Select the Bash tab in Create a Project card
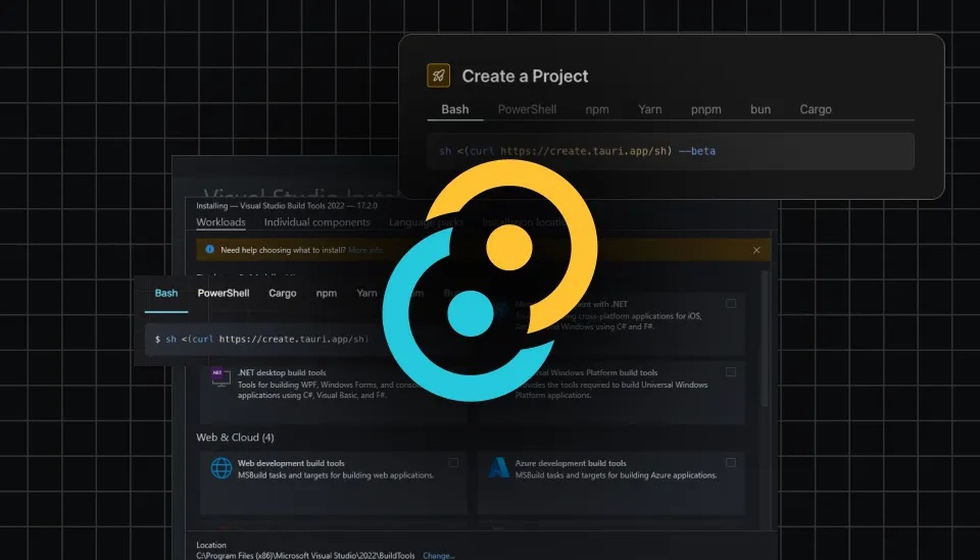This screenshot has width=980, height=560. pyautogui.click(x=455, y=109)
